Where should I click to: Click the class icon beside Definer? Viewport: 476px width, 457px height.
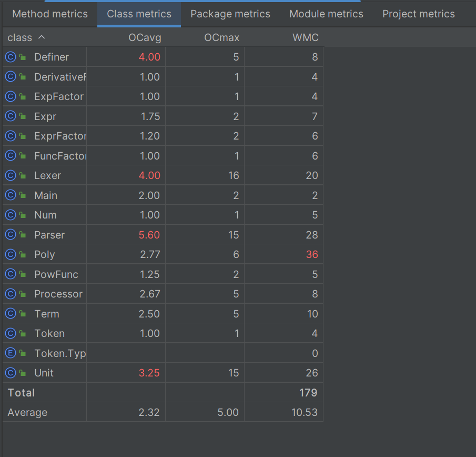[x=11, y=57]
